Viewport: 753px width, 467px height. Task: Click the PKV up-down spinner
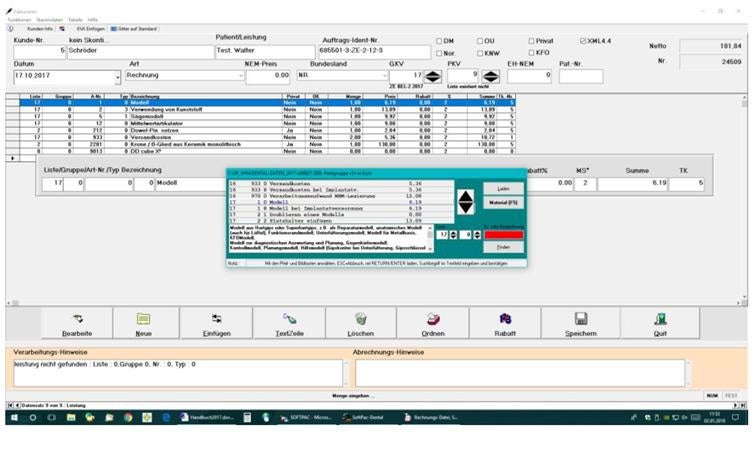tap(490, 76)
